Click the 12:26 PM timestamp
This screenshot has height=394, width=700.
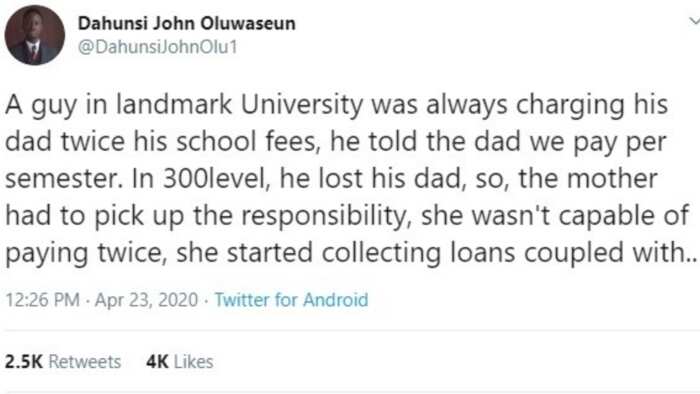(42, 299)
